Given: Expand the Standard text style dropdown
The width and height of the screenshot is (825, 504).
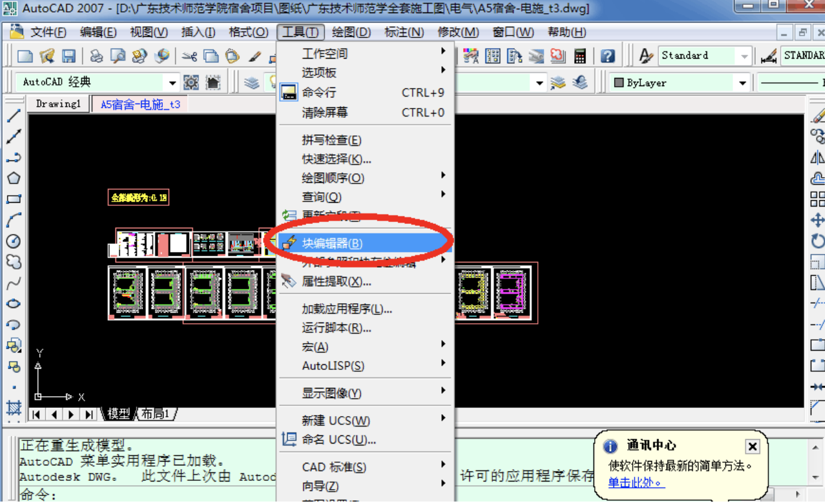Looking at the screenshot, I should (744, 56).
